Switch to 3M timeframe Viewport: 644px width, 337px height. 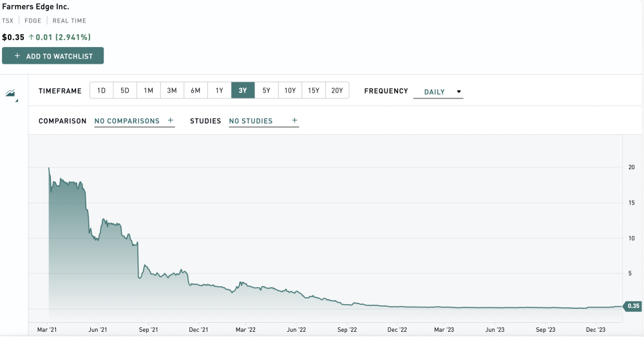pyautogui.click(x=172, y=90)
